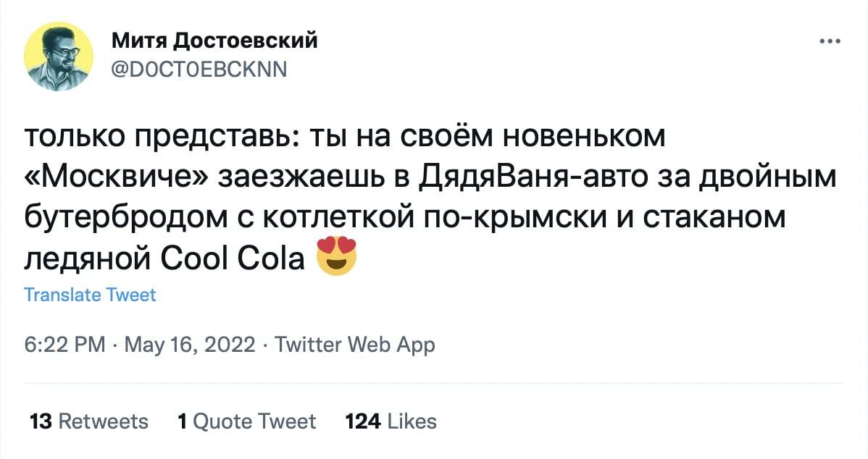Click the @D0CT0EBCKNN handle

[199, 70]
